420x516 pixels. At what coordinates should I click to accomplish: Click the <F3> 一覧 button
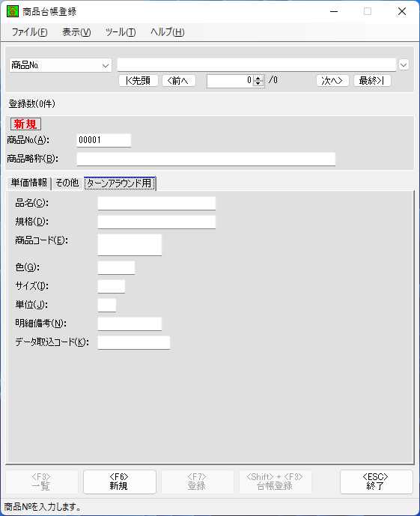tap(42, 482)
